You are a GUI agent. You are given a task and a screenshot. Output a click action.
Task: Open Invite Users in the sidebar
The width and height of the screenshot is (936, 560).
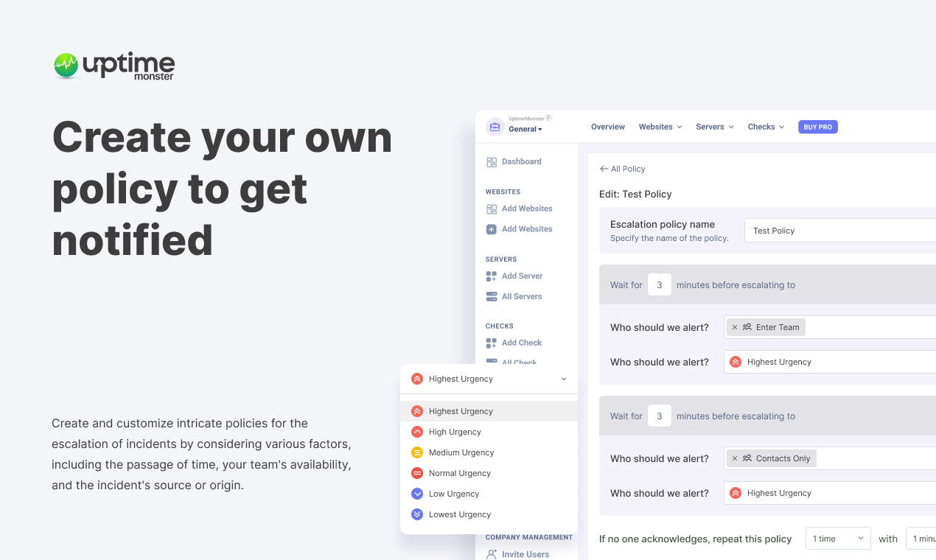pyautogui.click(x=525, y=554)
